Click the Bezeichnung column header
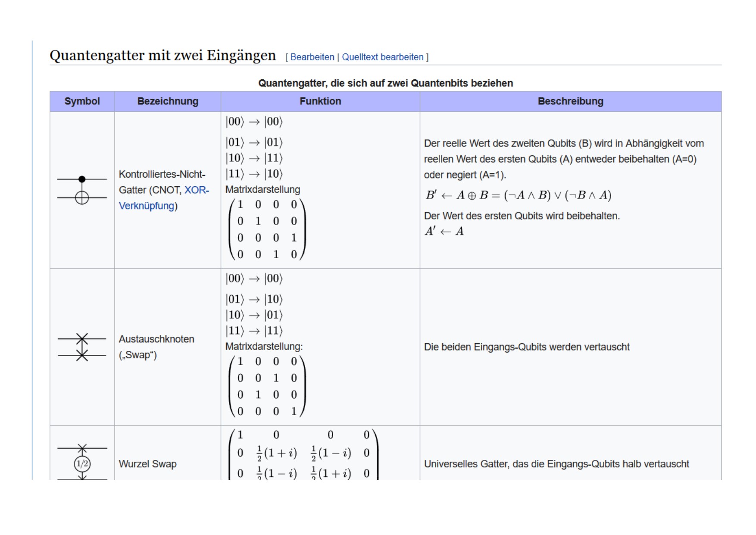 (168, 101)
